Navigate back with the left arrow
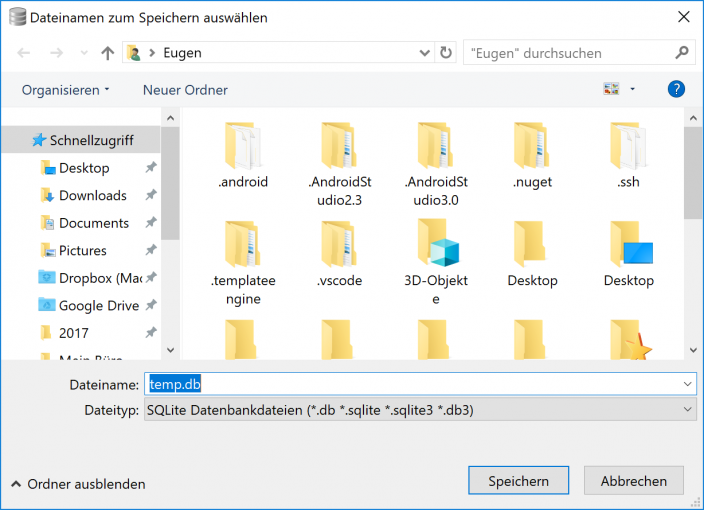704x510 pixels. (x=24, y=53)
